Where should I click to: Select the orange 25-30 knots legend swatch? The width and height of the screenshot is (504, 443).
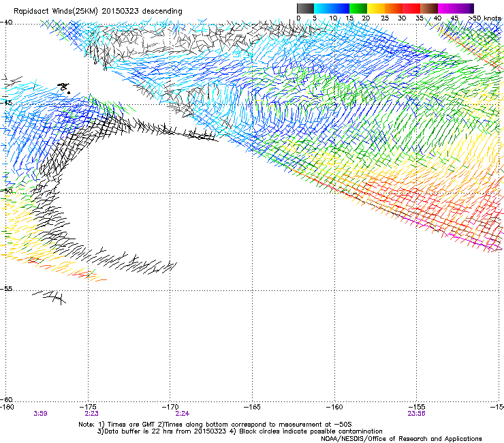(x=394, y=8)
